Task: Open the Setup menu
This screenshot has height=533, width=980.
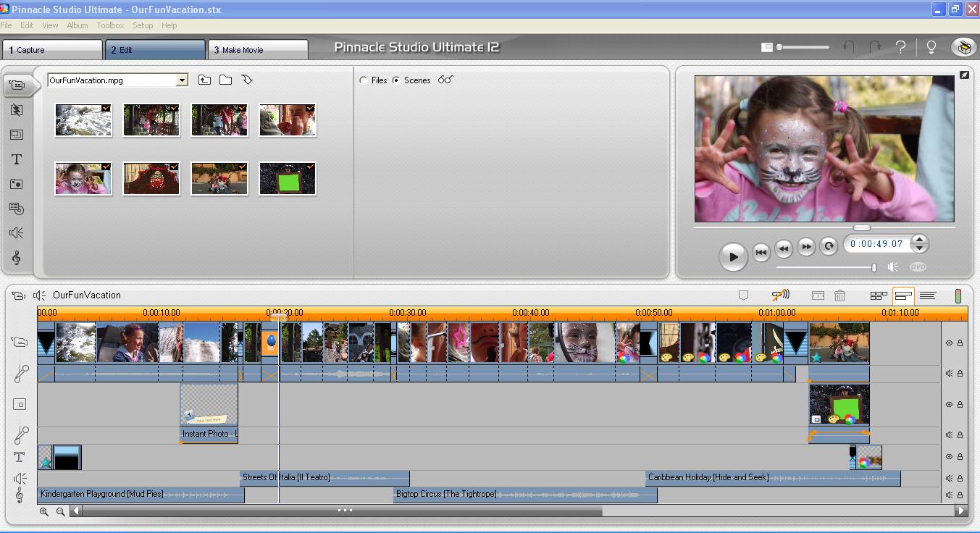Action: coord(143,25)
